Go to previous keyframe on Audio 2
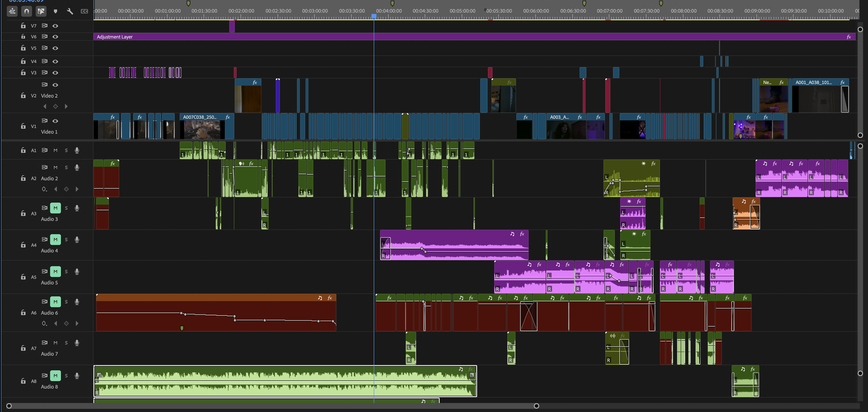The height and width of the screenshot is (412, 868). [x=56, y=189]
